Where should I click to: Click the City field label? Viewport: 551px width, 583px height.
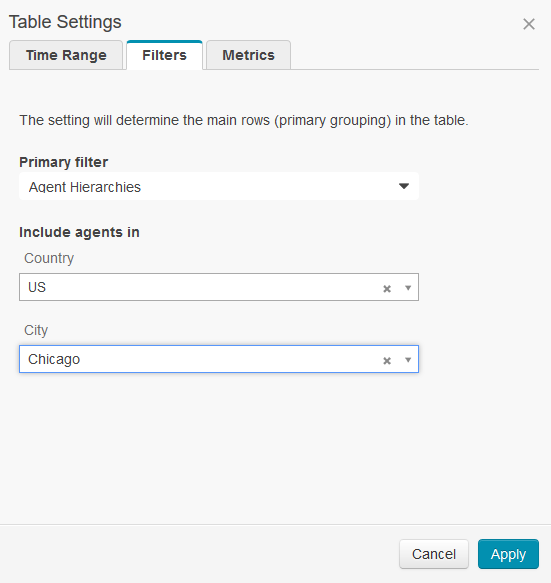coord(36,330)
